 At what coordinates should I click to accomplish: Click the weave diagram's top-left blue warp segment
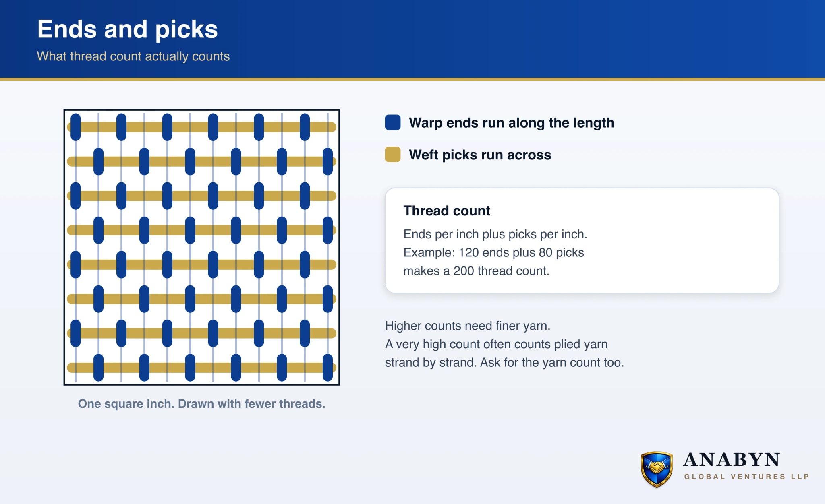pyautogui.click(x=75, y=127)
